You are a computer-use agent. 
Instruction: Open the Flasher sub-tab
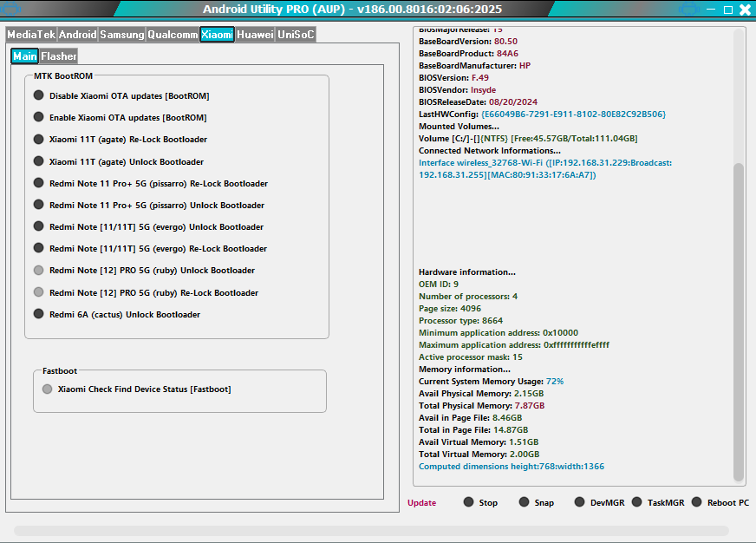pos(58,56)
